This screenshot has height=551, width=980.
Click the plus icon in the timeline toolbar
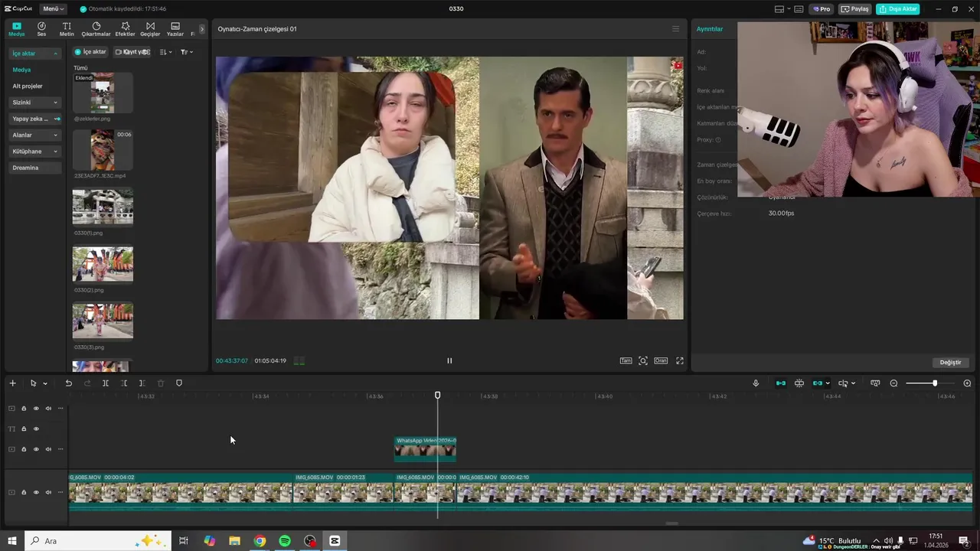(x=12, y=383)
